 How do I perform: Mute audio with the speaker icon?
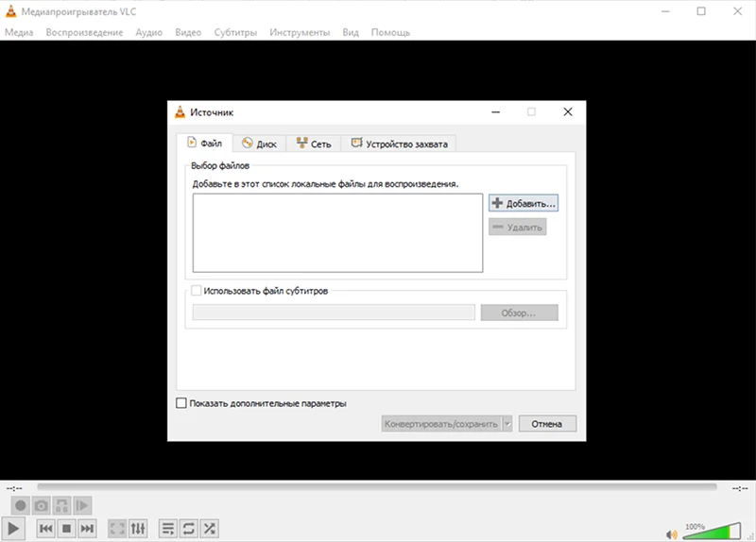click(671, 534)
